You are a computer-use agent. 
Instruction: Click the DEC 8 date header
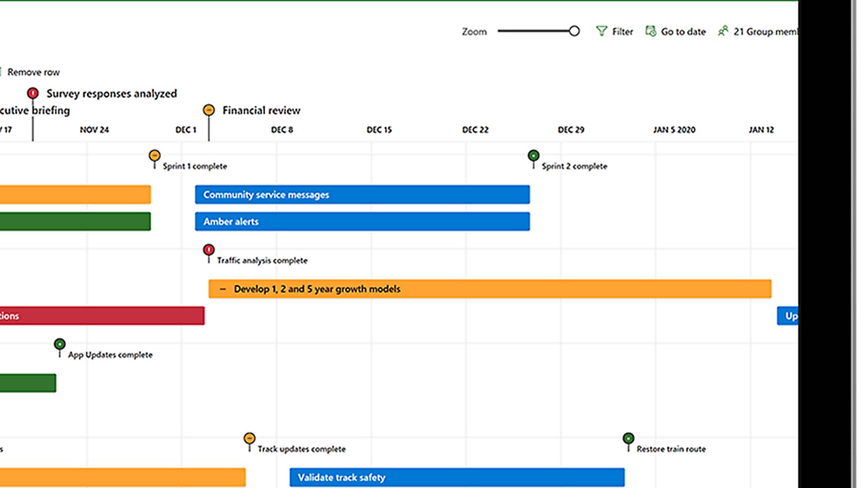tap(282, 130)
